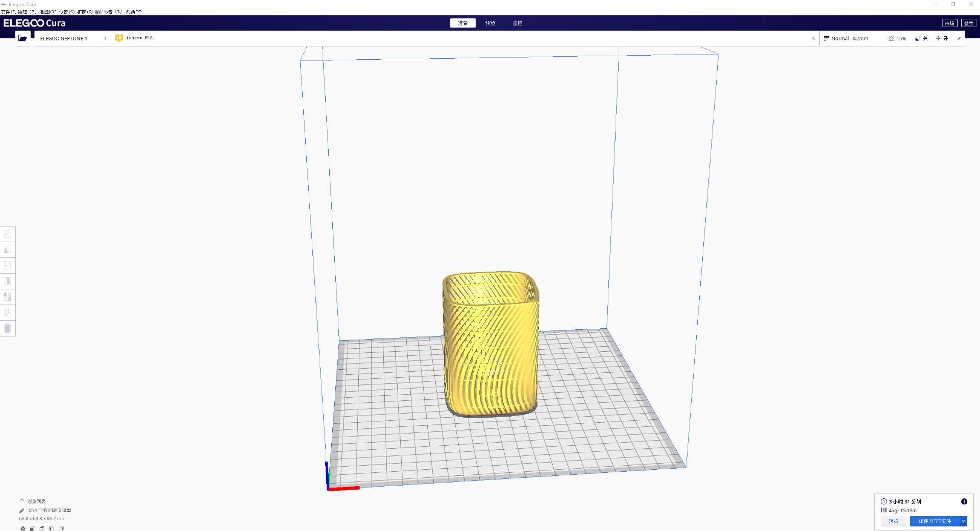Open the save options dropdown arrow
980x531 pixels.
coord(963,521)
